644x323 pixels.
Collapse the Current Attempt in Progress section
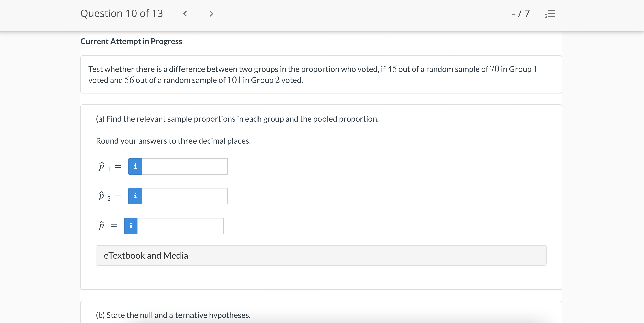pyautogui.click(x=131, y=41)
